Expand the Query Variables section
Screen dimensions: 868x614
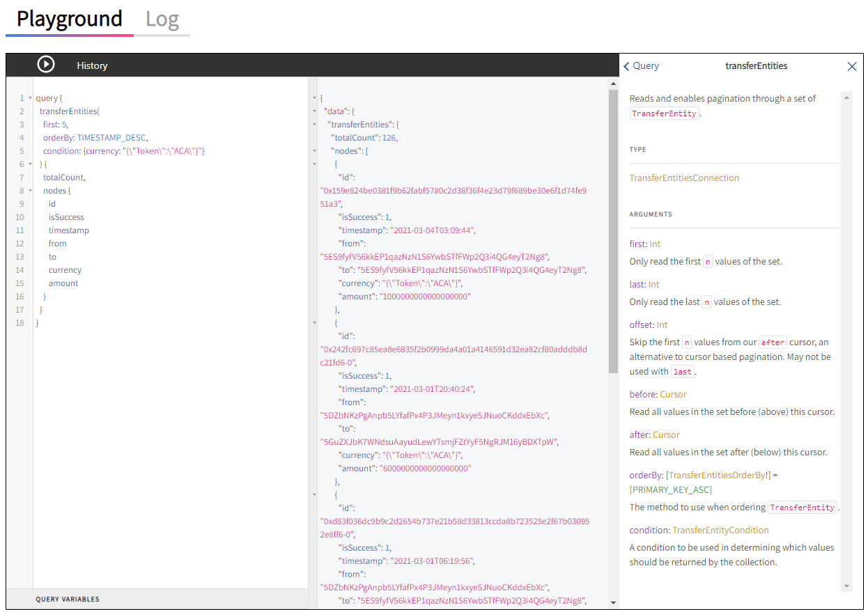coord(68,599)
